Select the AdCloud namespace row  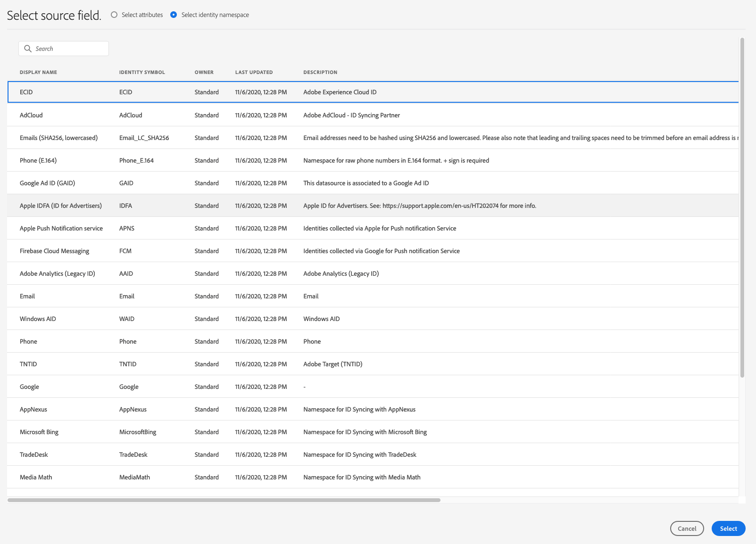click(x=31, y=115)
